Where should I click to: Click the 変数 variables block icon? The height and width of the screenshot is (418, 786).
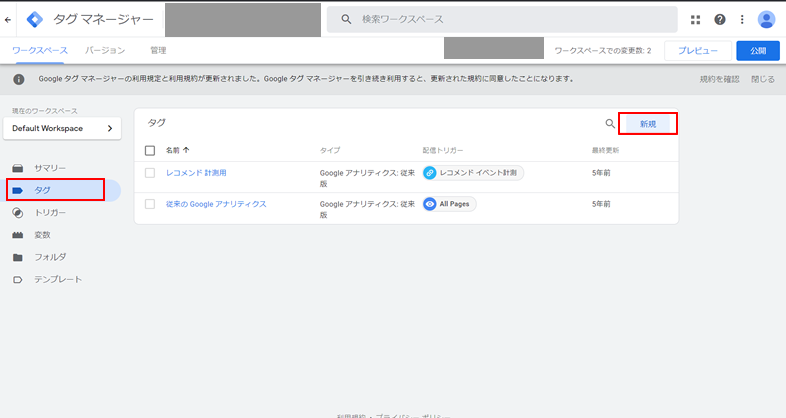[18, 235]
